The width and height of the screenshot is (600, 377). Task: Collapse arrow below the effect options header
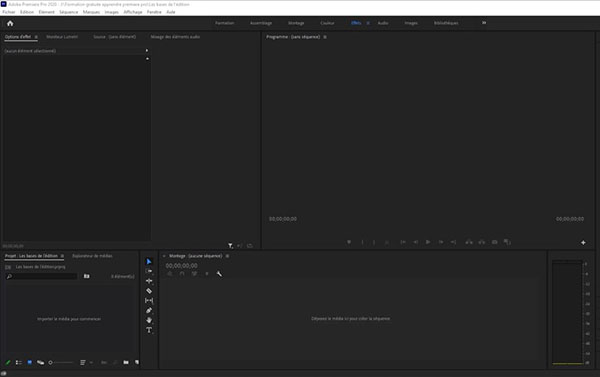(147, 59)
